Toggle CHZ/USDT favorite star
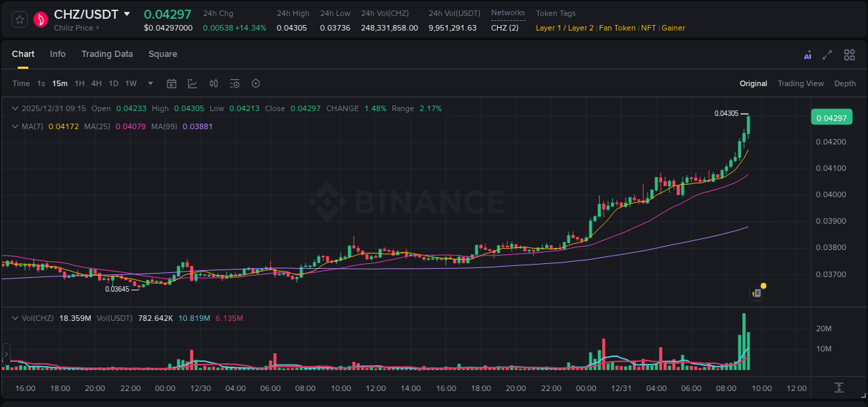868x407 pixels. (19, 19)
